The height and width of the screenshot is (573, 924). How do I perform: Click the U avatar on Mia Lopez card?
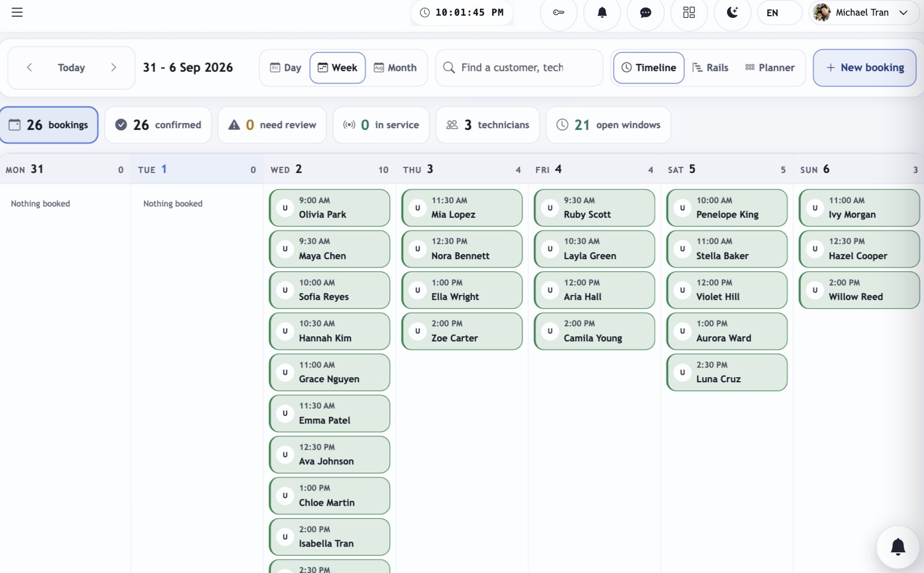pyautogui.click(x=418, y=208)
